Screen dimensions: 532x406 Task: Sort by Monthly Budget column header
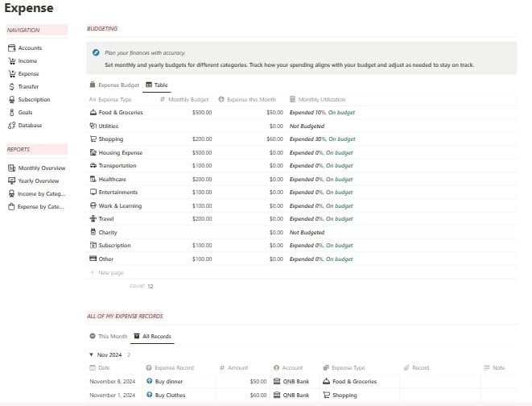(188, 100)
